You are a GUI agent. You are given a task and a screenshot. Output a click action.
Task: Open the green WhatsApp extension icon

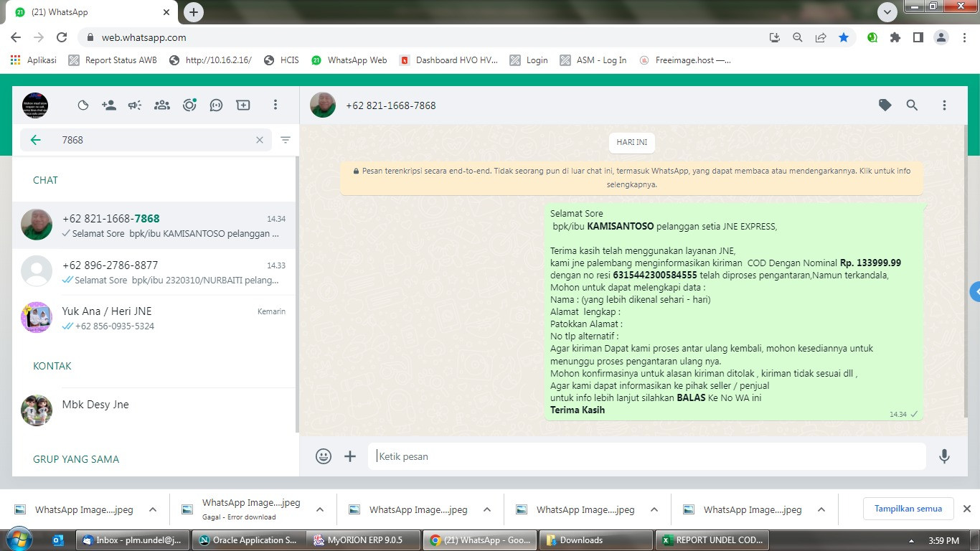click(872, 37)
